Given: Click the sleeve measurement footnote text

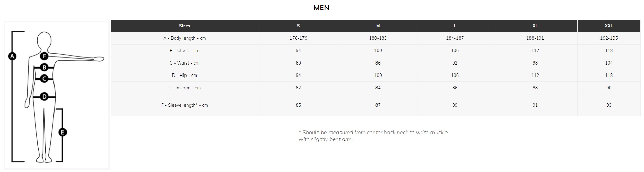Looking at the screenshot, I should coord(373,136).
